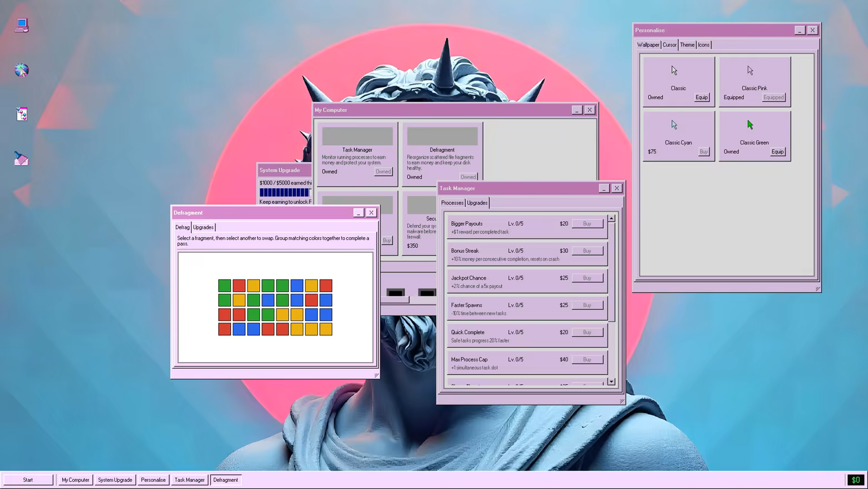Click the $0 money counter in taskbar
This screenshot has height=489, width=868.
click(856, 480)
